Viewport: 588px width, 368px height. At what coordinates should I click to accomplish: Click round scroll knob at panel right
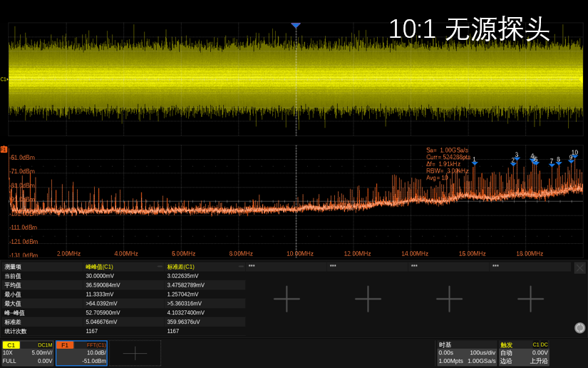(579, 328)
